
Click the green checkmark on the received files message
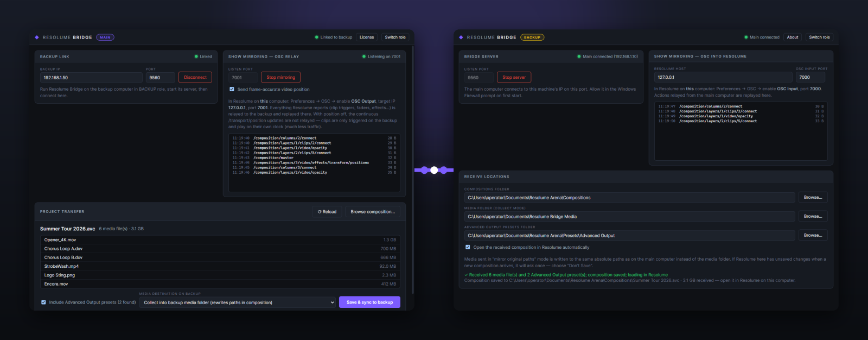(466, 275)
